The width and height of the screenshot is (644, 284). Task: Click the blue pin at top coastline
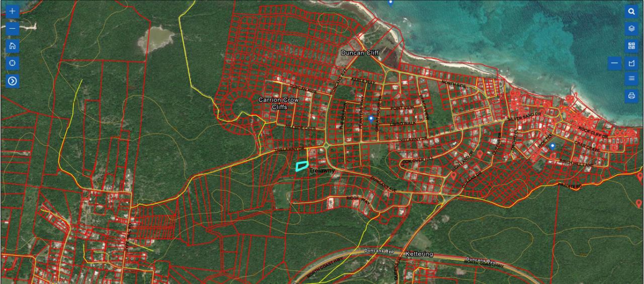point(390,3)
